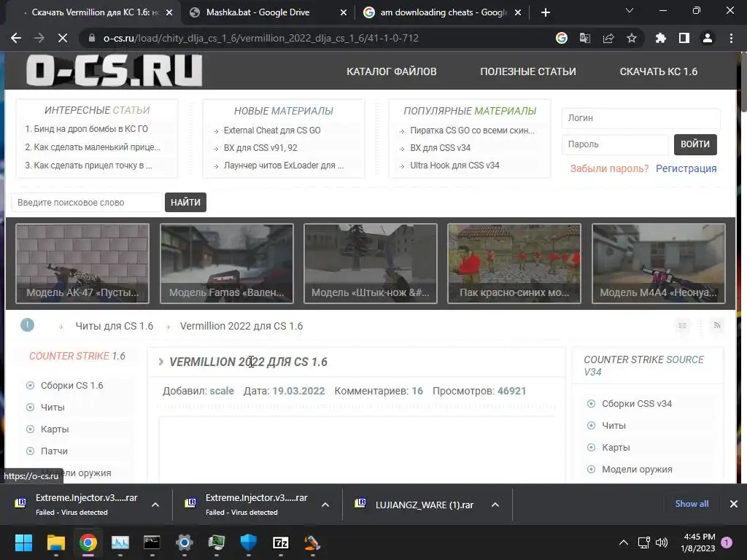
Task: Click the mail icon beside RSS
Action: click(x=683, y=325)
